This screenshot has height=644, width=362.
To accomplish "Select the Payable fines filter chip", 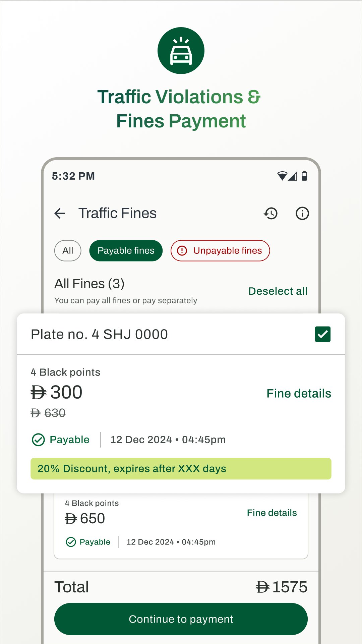I will click(126, 250).
